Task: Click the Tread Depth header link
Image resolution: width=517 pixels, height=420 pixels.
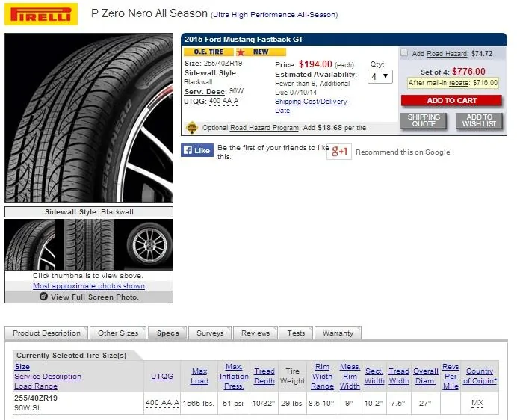Action: [264, 376]
